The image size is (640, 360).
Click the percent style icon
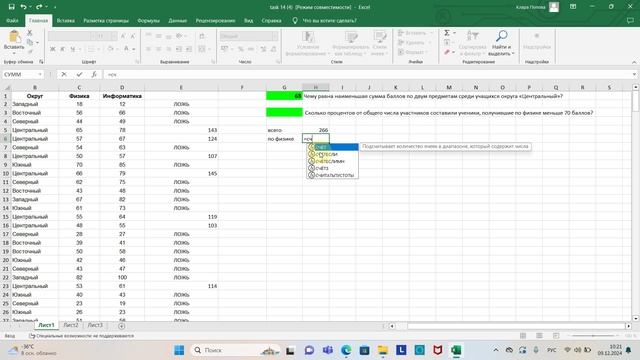pyautogui.click(x=241, y=49)
